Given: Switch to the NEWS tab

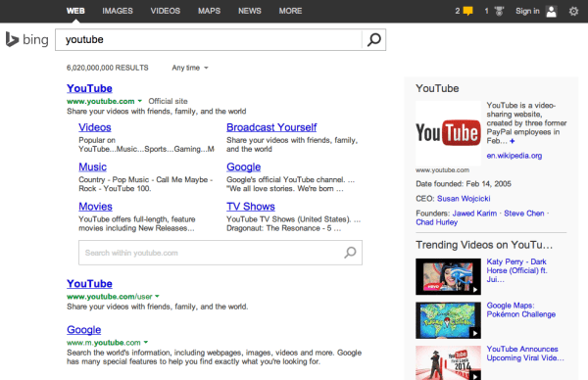Looking at the screenshot, I should pos(250,11).
